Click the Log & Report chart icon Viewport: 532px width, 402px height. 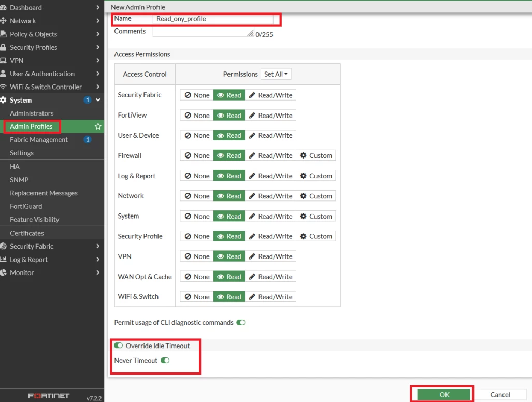[x=3, y=259]
